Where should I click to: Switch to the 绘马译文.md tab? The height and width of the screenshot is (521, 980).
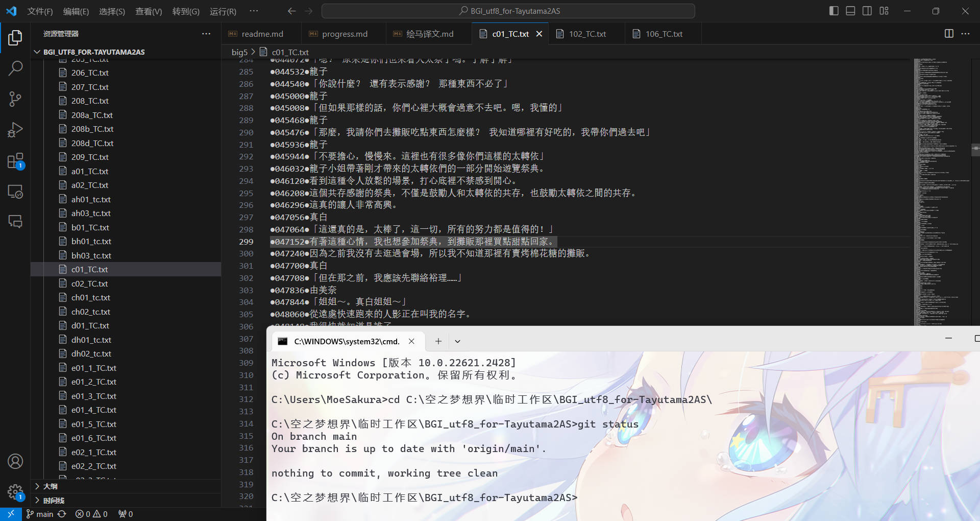pos(429,34)
